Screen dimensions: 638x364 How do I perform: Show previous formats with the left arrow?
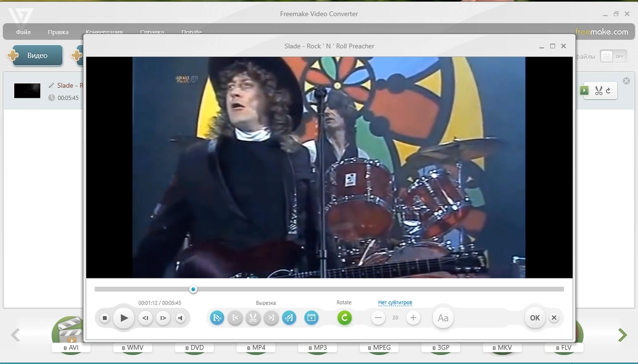click(x=15, y=335)
